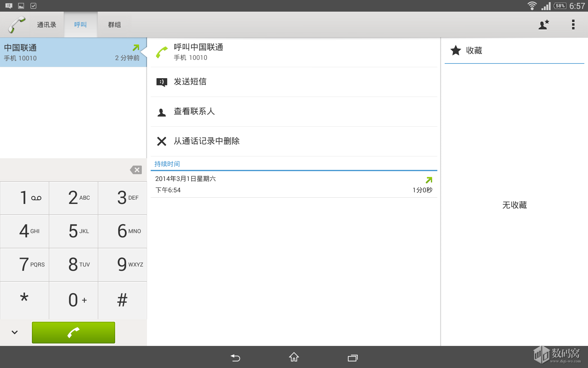Tap the green outgoing arrow above 1分0秒
The height and width of the screenshot is (368, 588).
coord(429,180)
